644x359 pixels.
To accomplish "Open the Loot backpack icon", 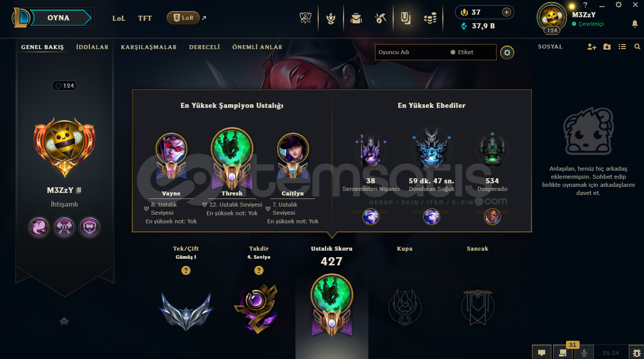I will click(x=356, y=19).
